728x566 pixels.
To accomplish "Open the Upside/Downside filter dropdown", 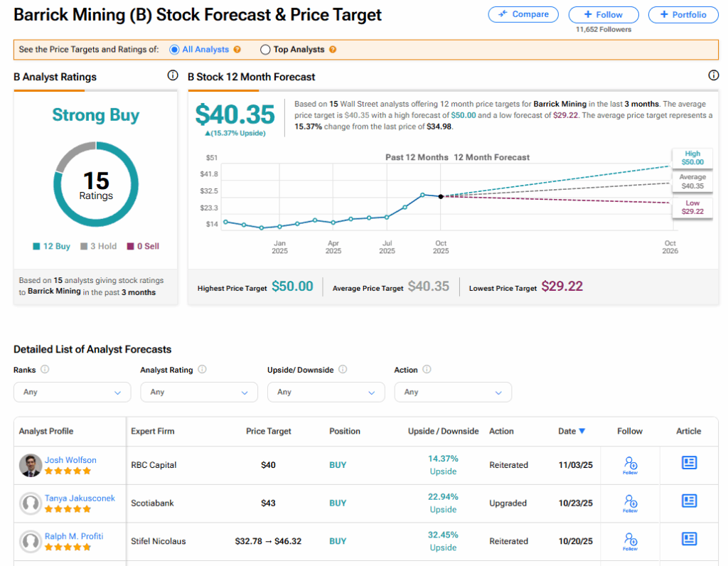I will tap(326, 392).
